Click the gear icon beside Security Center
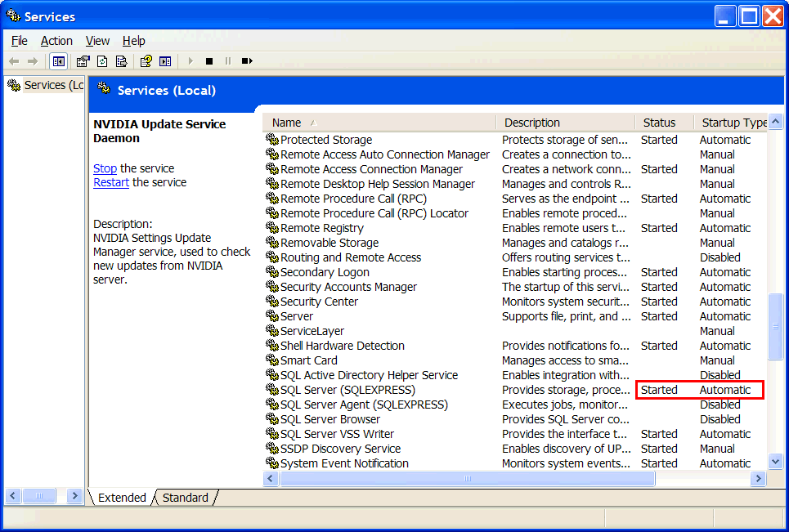Screen dimensions: 789x532 tap(272, 302)
